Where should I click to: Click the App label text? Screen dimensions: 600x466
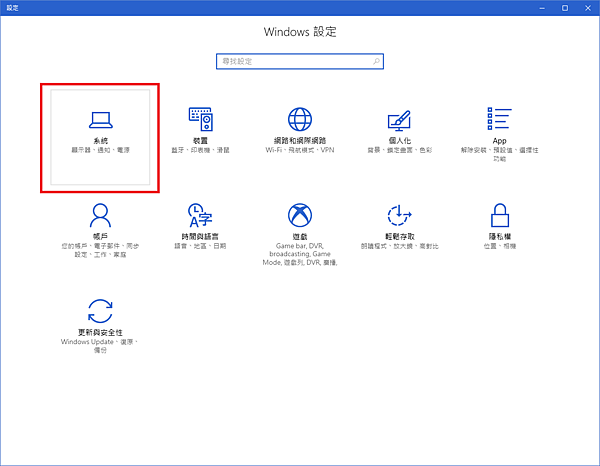coord(499,140)
